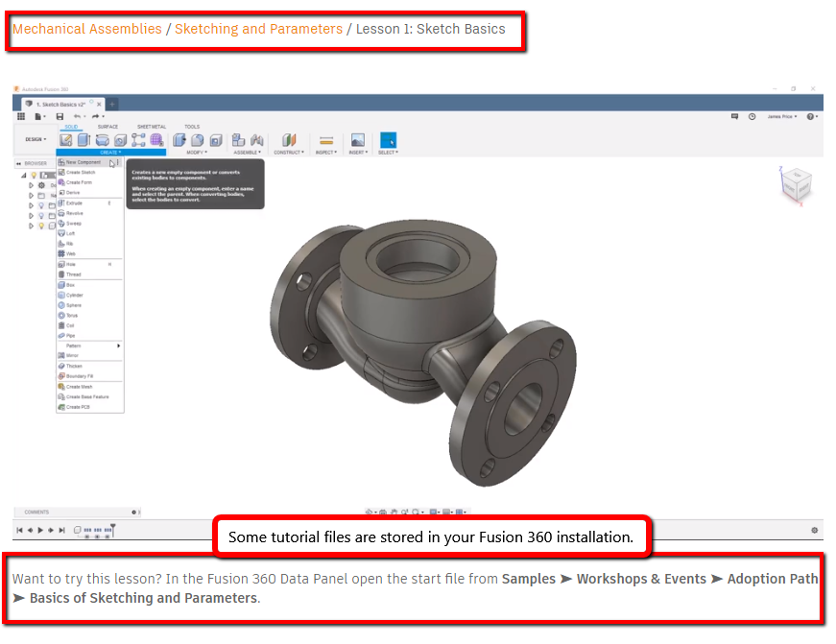Open the Sketching and Parameters breadcrumb link
The width and height of the screenshot is (836, 644).
coord(258,29)
